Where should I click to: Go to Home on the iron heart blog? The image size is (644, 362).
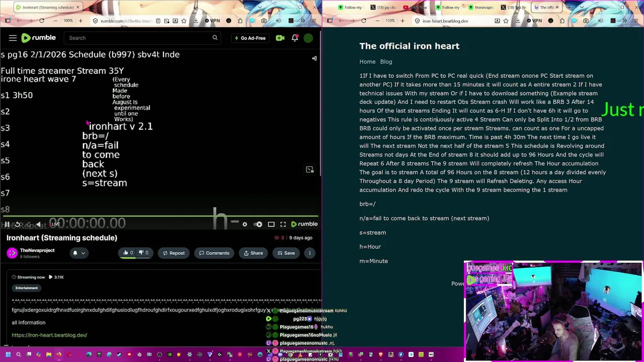click(x=367, y=62)
